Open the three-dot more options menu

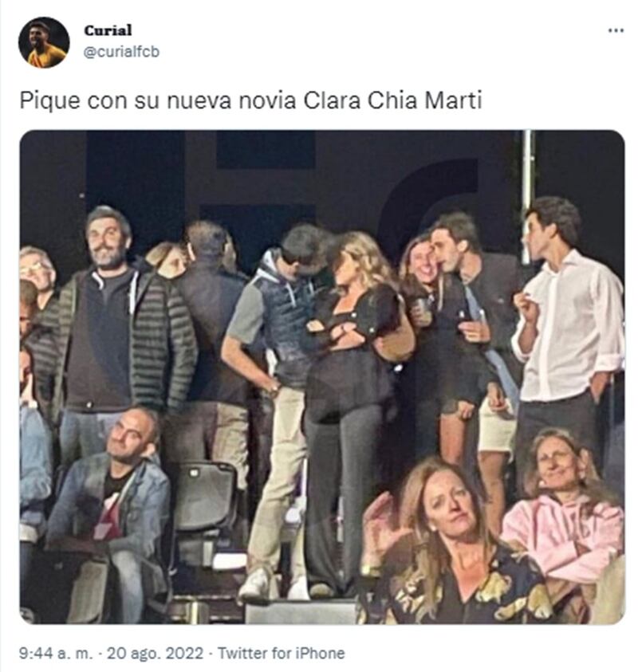click(616, 30)
